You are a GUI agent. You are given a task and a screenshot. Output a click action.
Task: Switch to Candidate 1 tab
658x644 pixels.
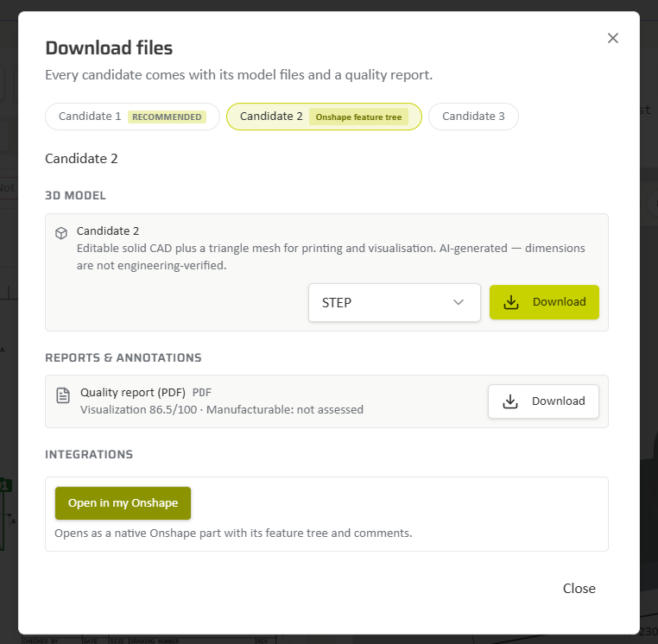[x=132, y=117]
